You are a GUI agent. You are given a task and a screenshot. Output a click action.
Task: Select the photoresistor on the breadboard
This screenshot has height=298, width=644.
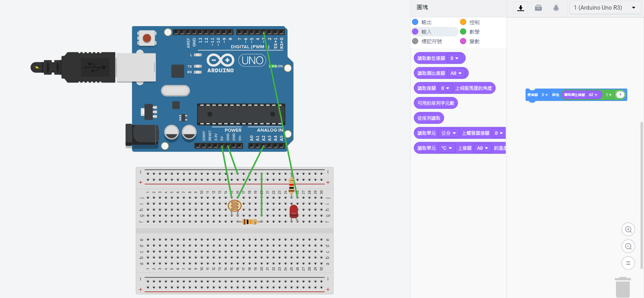[x=235, y=206]
